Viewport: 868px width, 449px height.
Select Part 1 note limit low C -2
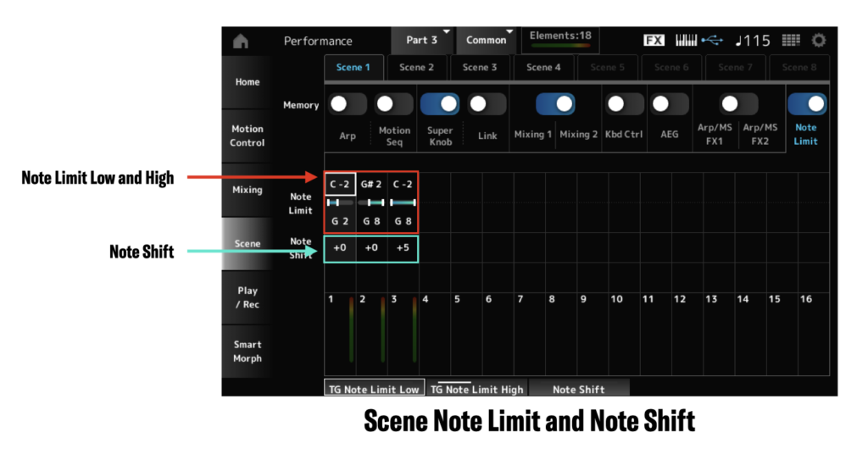[340, 184]
